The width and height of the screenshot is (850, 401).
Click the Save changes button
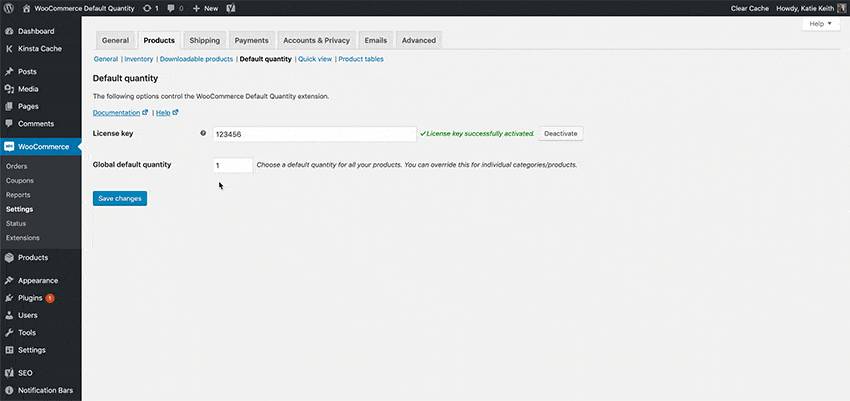pyautogui.click(x=120, y=198)
